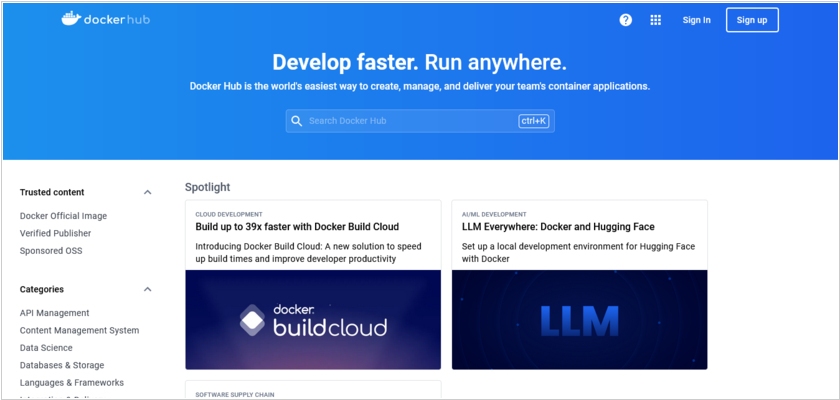Filter by Sponsored OSS
Viewport: 840px width, 400px height.
click(51, 251)
